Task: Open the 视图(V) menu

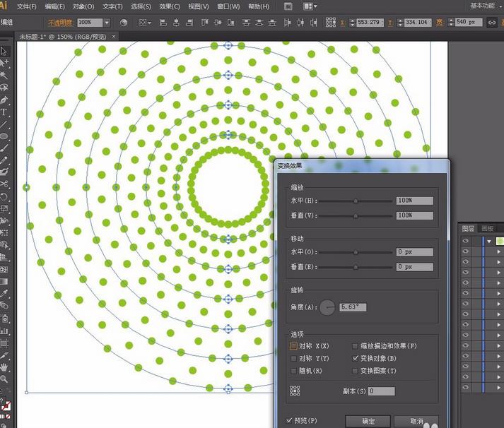Action: (x=199, y=6)
